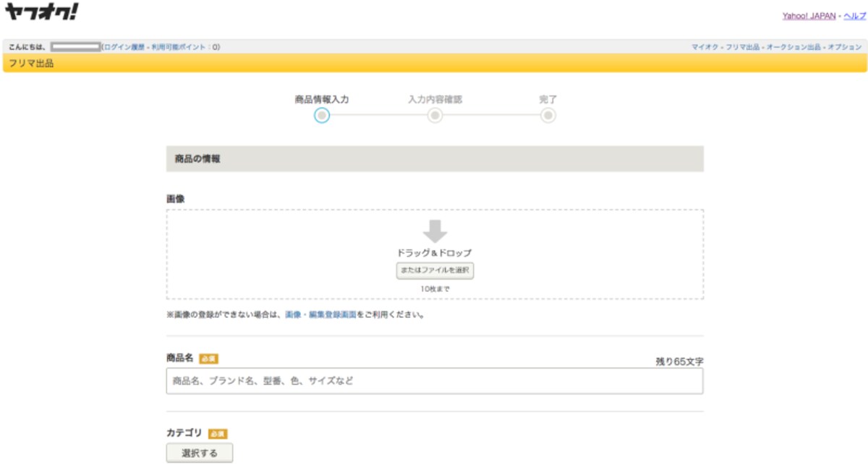The width and height of the screenshot is (868, 464).
Task: Open the 画像・編集登録画面 link
Action: coord(320,315)
